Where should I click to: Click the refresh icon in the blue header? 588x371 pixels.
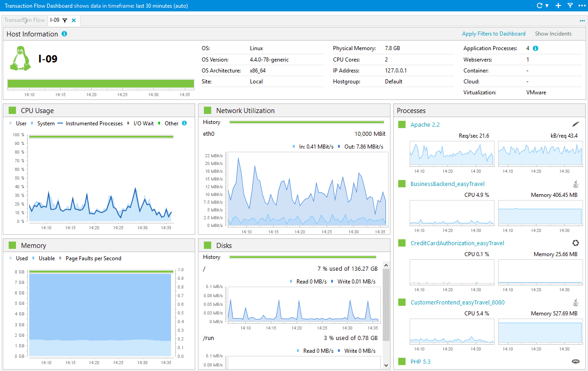click(540, 5)
